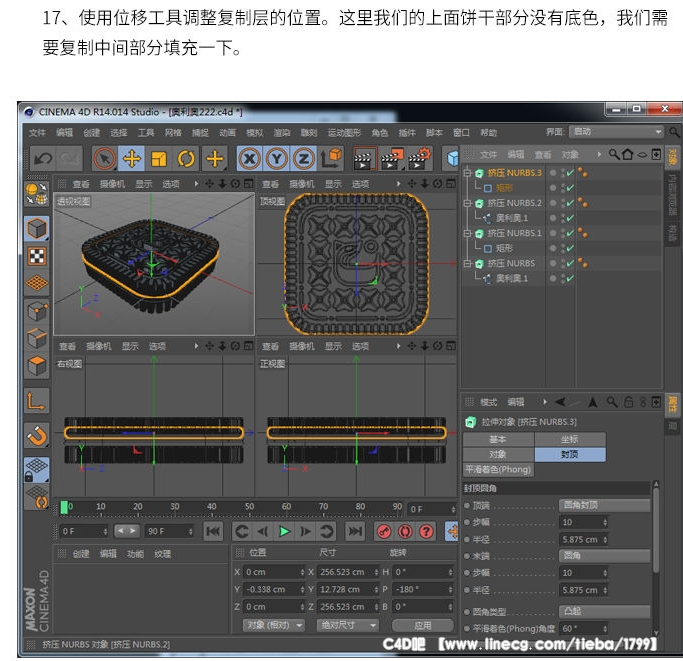Toggle visibility dot of 挤压 NURBS.2

(x=553, y=203)
